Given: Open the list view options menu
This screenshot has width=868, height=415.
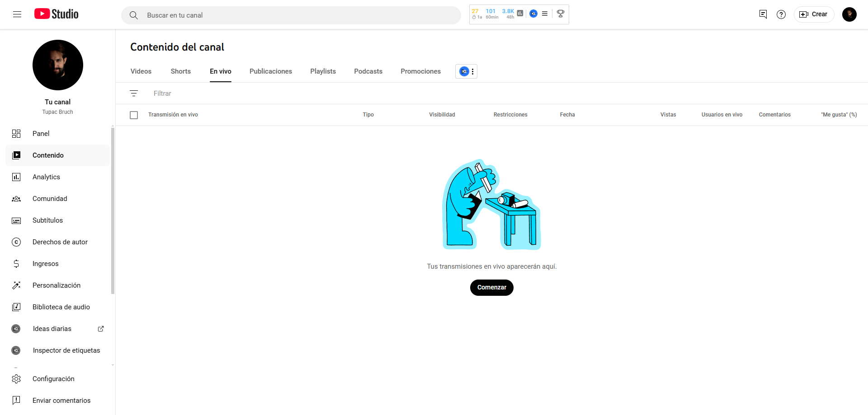Looking at the screenshot, I should [x=545, y=14].
